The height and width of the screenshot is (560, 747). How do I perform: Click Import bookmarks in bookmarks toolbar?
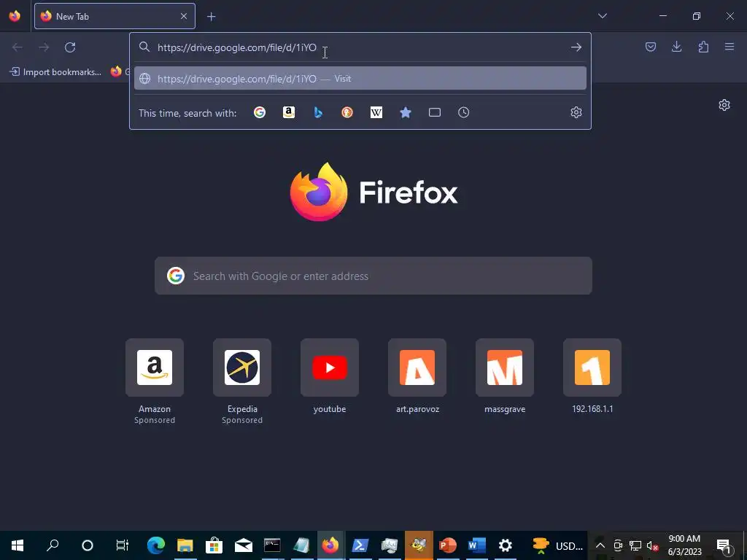pyautogui.click(x=55, y=72)
